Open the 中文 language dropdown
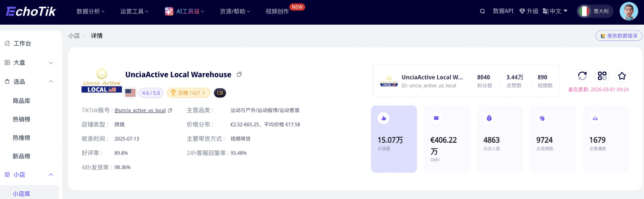The height and width of the screenshot is (199, 644). click(555, 11)
